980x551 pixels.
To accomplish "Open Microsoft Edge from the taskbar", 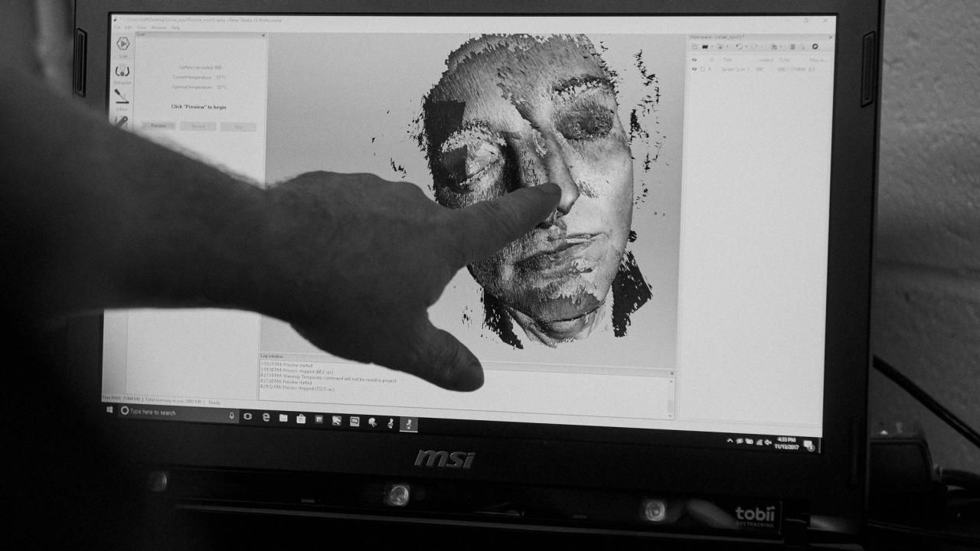I will [266, 417].
